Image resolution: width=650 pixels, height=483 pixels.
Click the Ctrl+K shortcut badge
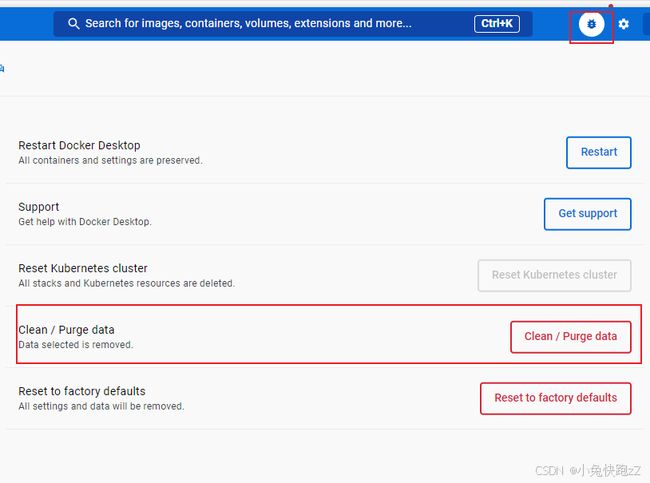[497, 24]
